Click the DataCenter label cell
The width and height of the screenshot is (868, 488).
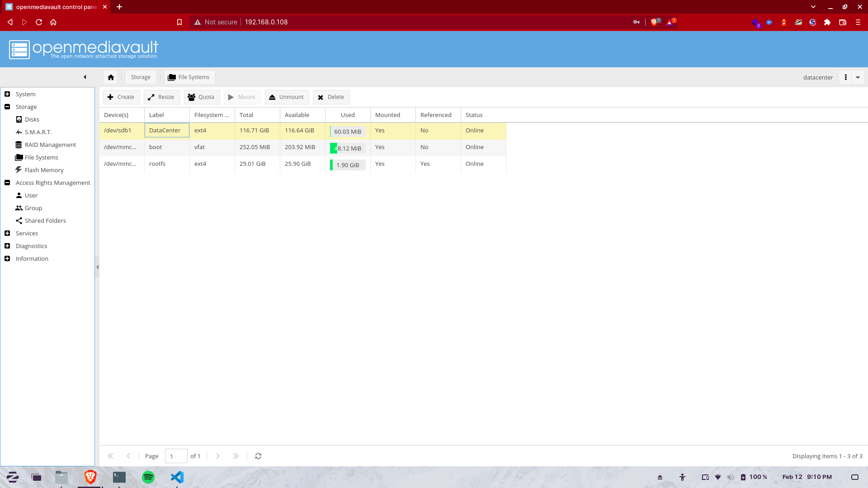(x=167, y=130)
